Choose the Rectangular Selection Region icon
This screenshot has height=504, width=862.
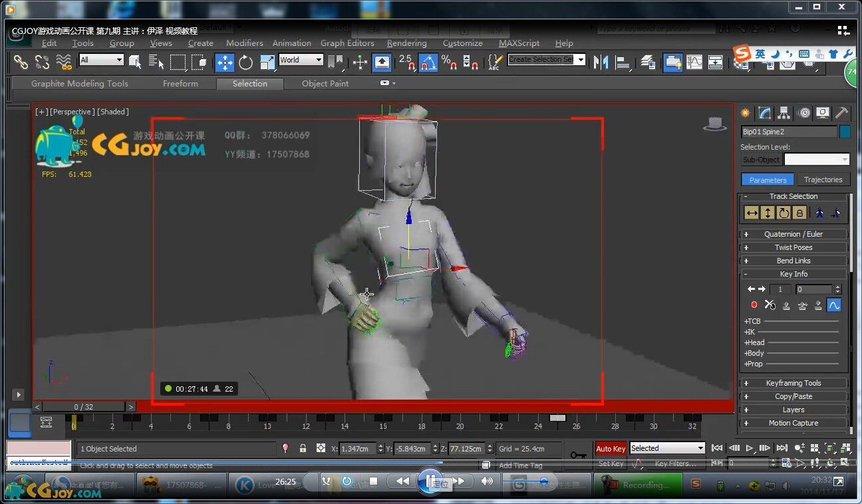(x=178, y=62)
